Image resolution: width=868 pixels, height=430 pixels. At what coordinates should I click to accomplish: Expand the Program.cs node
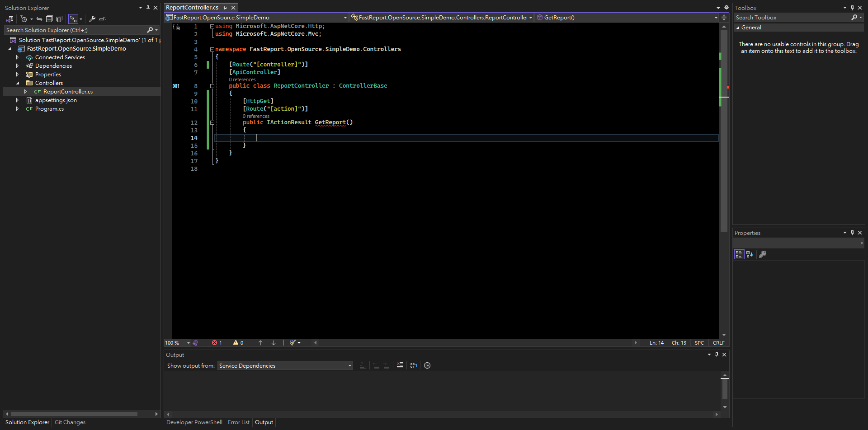pos(17,109)
